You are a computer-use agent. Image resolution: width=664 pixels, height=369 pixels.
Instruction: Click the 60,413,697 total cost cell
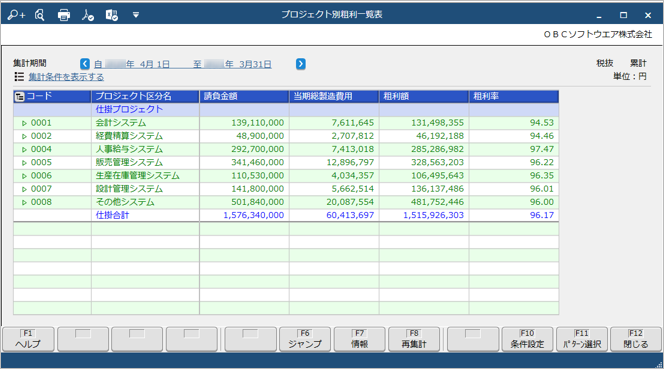334,215
